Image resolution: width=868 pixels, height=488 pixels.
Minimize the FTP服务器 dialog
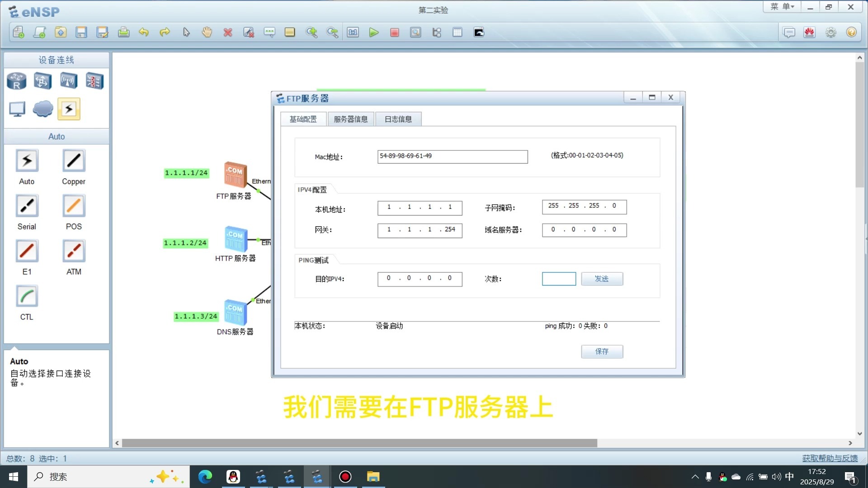coord(633,98)
